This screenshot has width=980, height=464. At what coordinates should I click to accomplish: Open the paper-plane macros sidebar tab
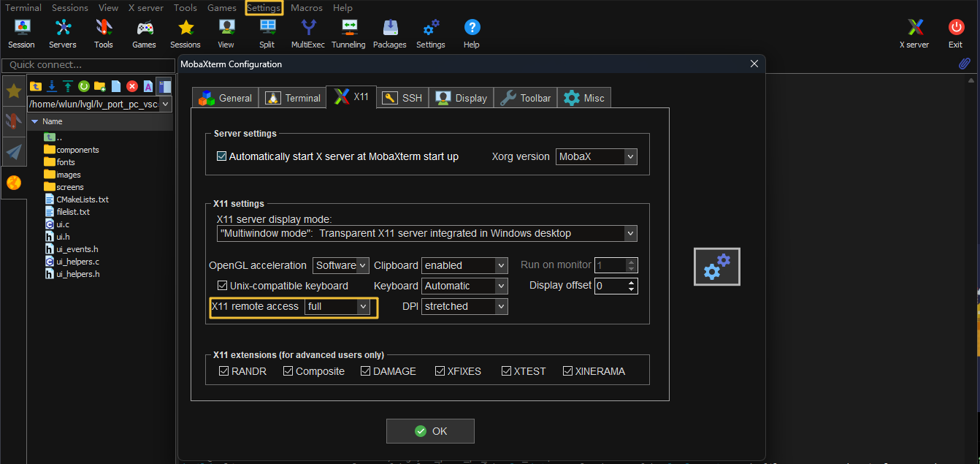[x=13, y=152]
